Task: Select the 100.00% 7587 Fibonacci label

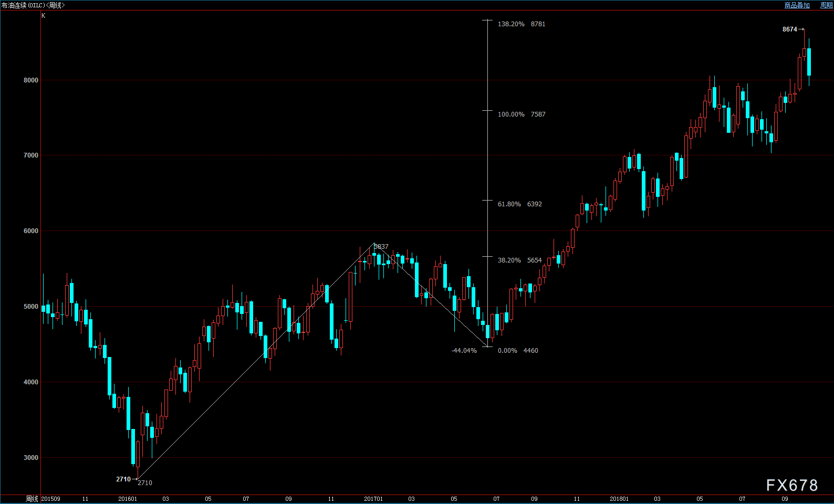Action: point(522,114)
